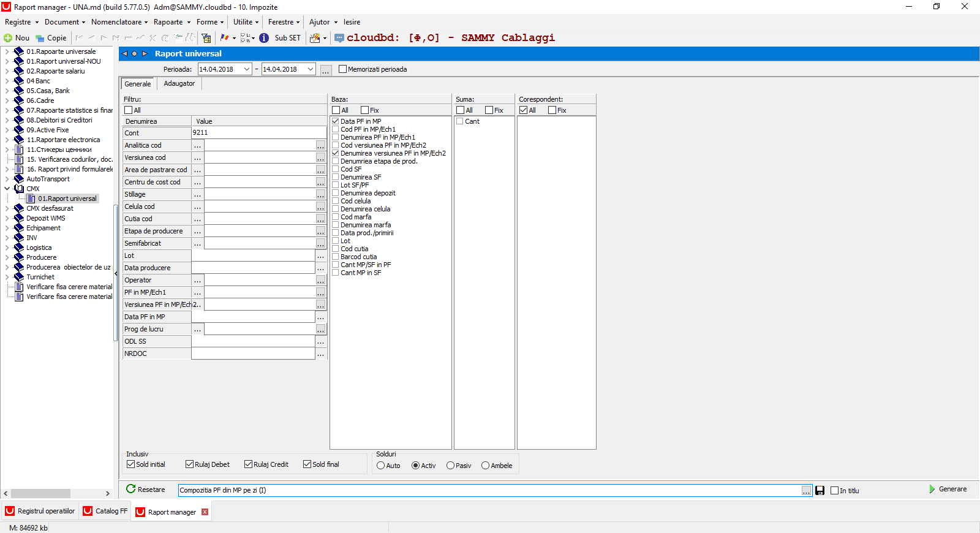This screenshot has height=533, width=980.
Task: Select the Pasiv radio button
Action: click(450, 466)
